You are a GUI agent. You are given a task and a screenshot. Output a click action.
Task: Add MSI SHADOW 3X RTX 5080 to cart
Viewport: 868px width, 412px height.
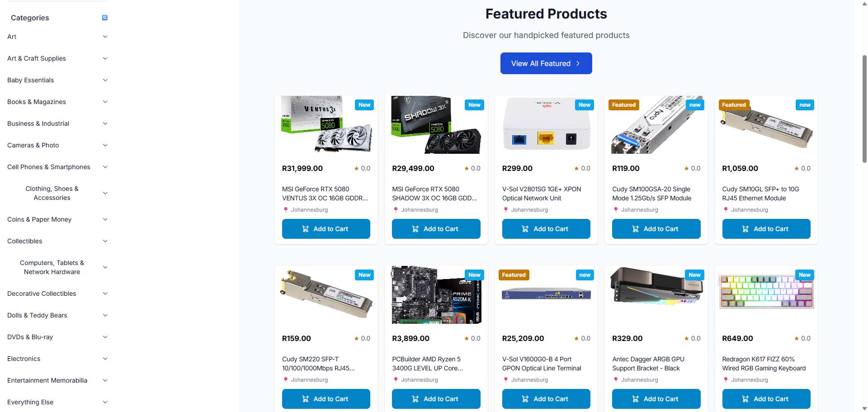point(436,229)
